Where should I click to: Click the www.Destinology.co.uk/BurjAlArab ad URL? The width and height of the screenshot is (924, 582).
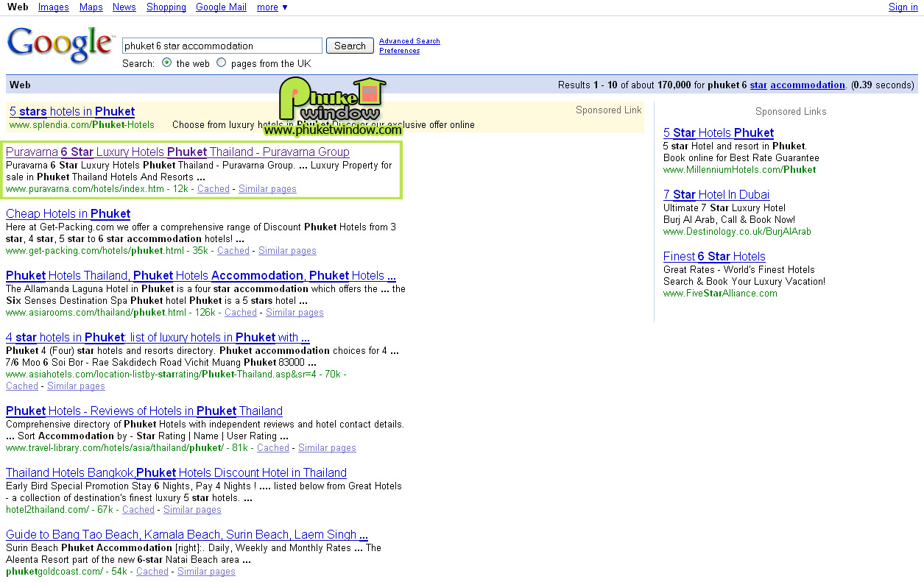coord(737,232)
